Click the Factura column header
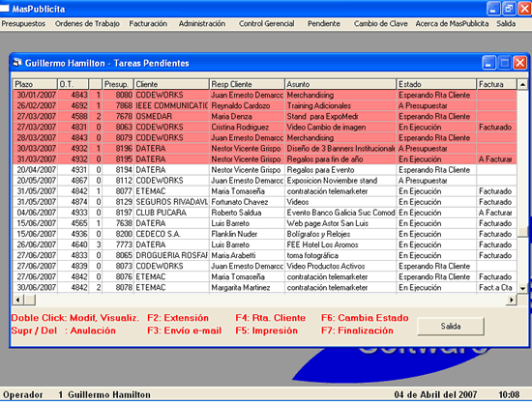The height and width of the screenshot is (402, 532). (x=497, y=84)
